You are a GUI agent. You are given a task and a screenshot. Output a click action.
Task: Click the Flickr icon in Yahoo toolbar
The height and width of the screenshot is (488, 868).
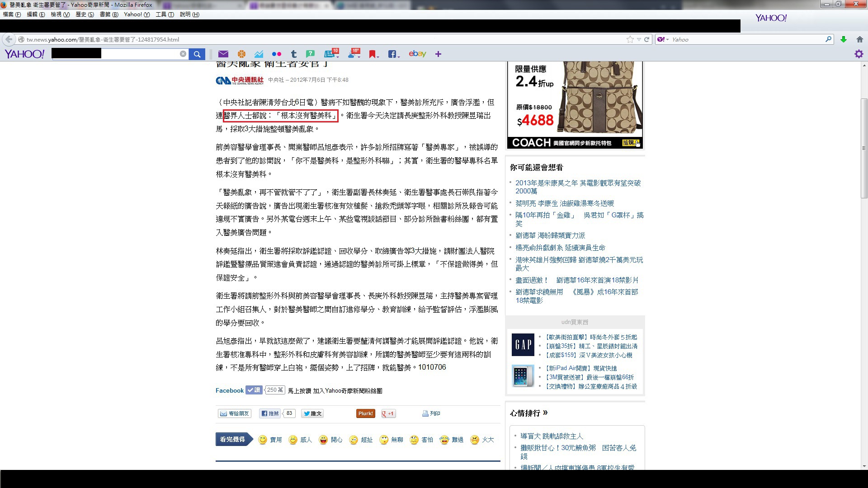[x=276, y=54]
